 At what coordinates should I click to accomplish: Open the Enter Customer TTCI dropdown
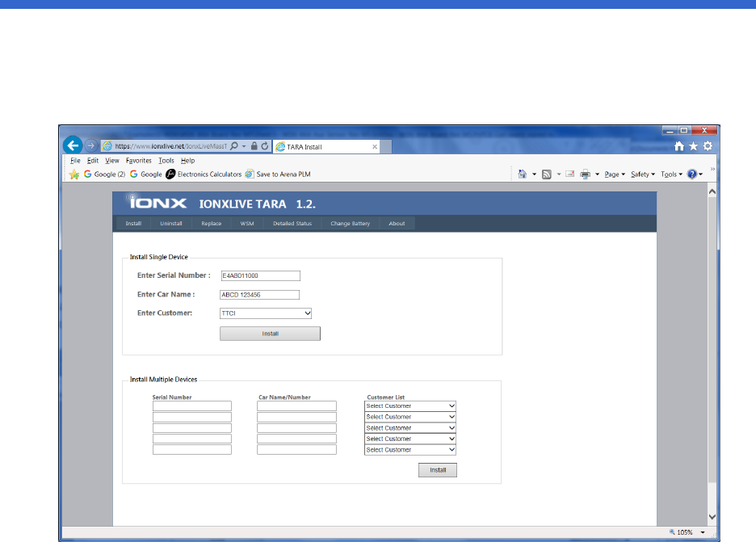[266, 313]
